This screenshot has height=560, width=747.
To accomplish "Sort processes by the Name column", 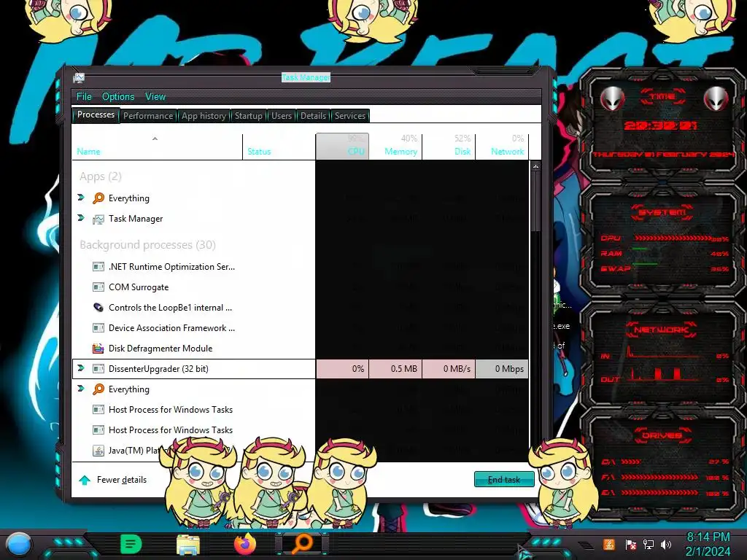I will 158,147.
